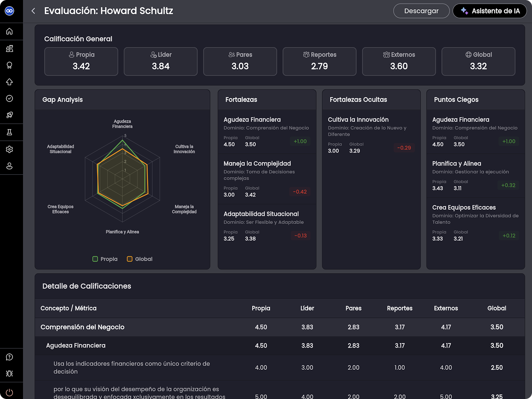532x399 pixels.
Task: Open the user profile icon in sidebar
Action: (9, 166)
